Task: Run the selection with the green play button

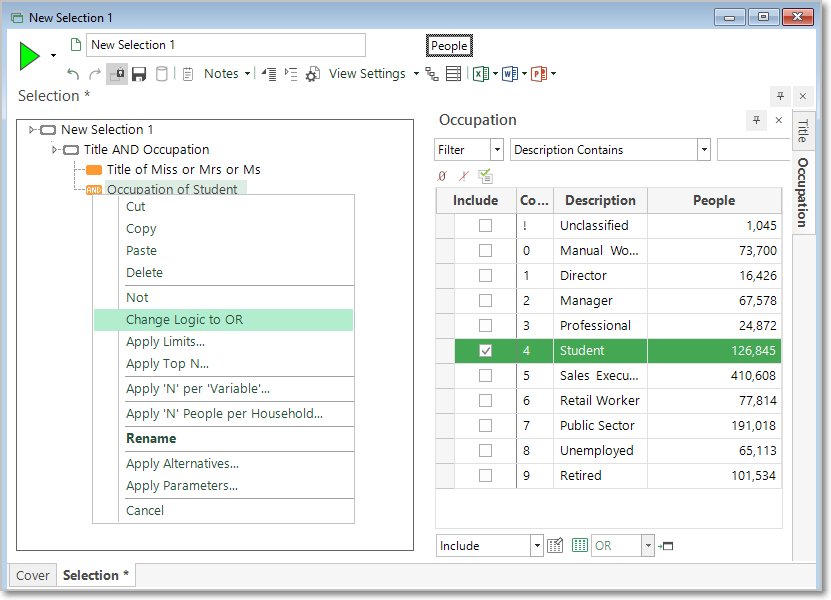Action: point(30,56)
